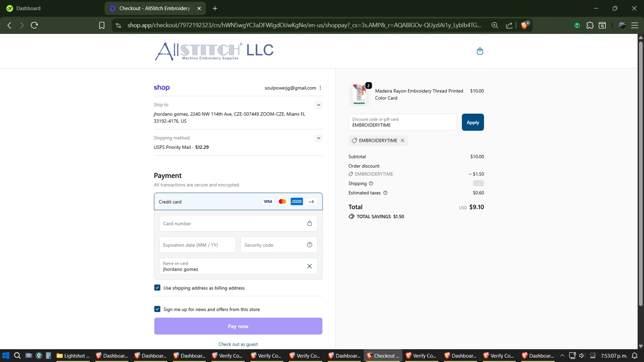Click the Shop Pay logo
Screen dimensions: 644x362
(162, 87)
